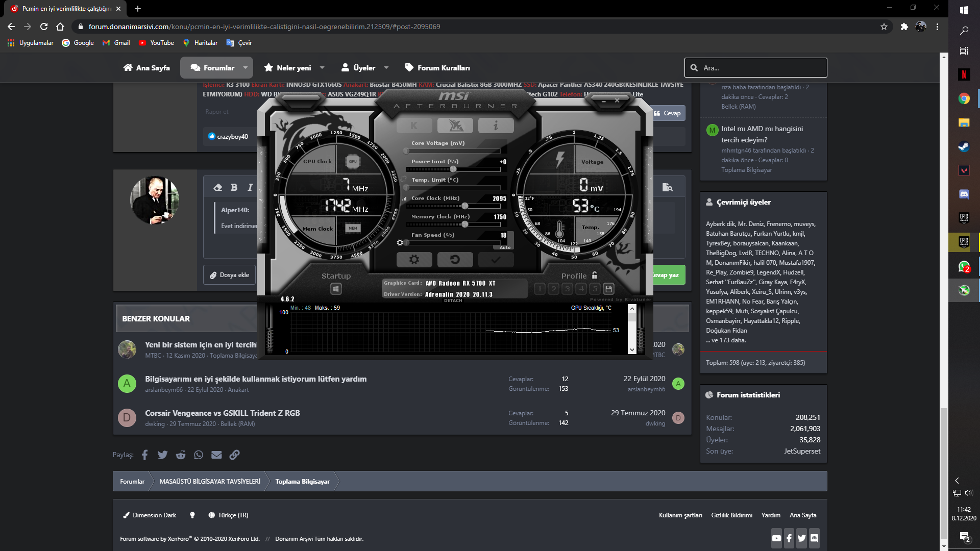The height and width of the screenshot is (551, 980).
Task: Adjust the Power Limit slider
Action: click(453, 169)
